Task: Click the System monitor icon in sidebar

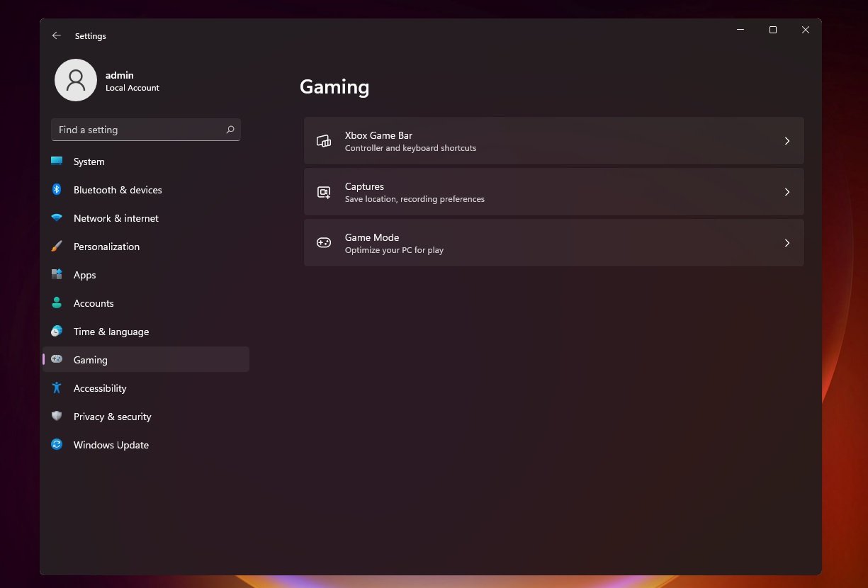Action: [57, 162]
